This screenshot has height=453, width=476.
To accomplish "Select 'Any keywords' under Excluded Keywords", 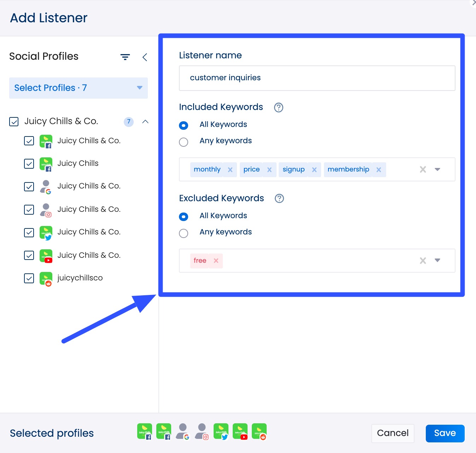I will coord(184,233).
